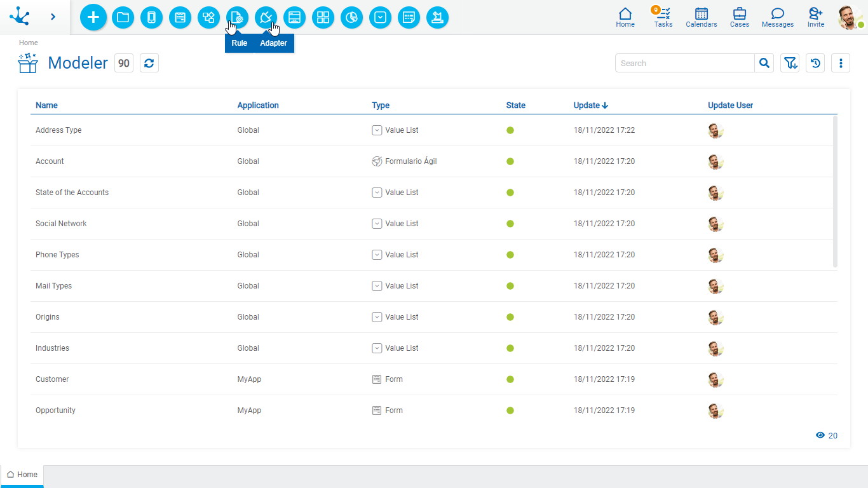Screen dimensions: 868x488
Task: Click Form type icon in Customer row
Action: pos(377,379)
